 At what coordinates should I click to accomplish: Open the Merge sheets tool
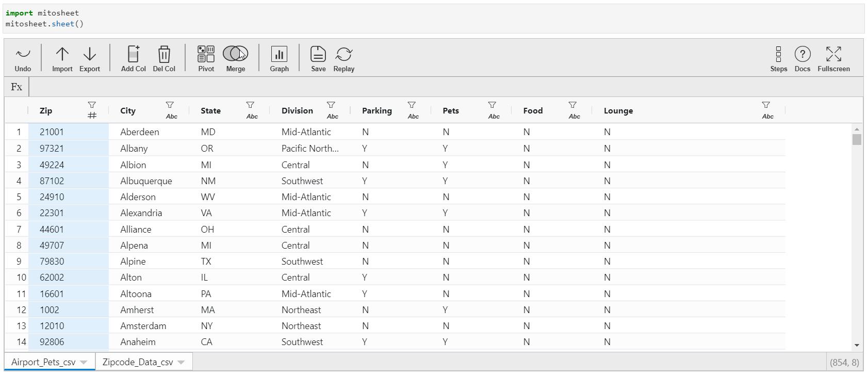235,54
